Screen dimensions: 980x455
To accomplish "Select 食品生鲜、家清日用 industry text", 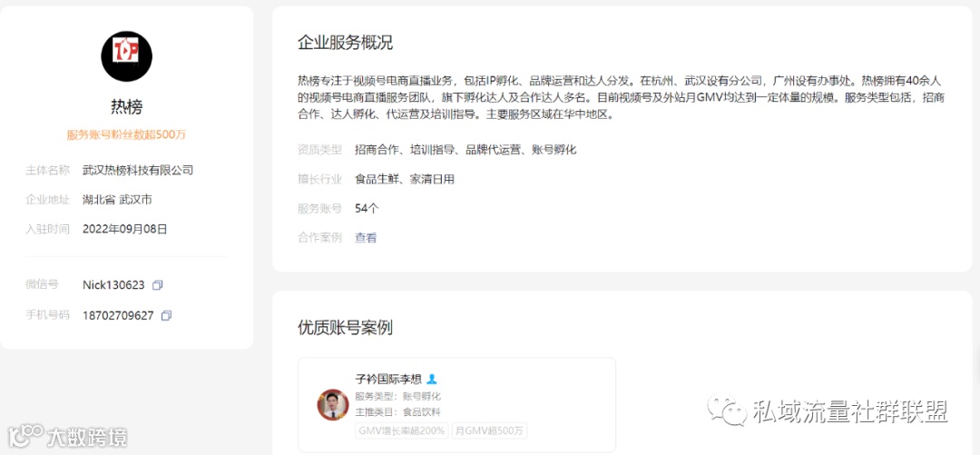I will 405,180.
